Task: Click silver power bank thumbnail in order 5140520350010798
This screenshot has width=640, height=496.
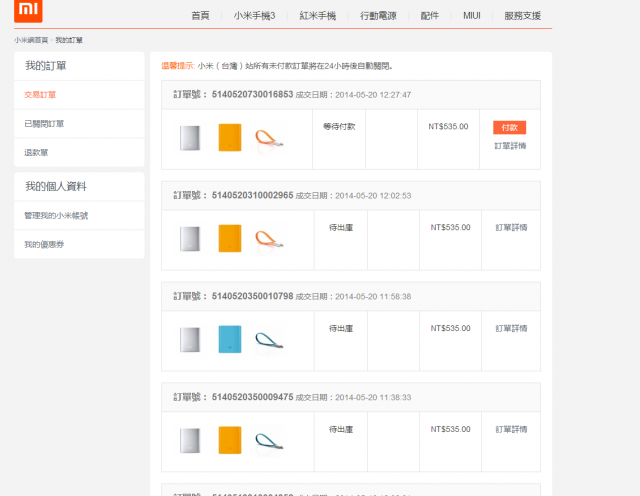Action: coord(190,340)
